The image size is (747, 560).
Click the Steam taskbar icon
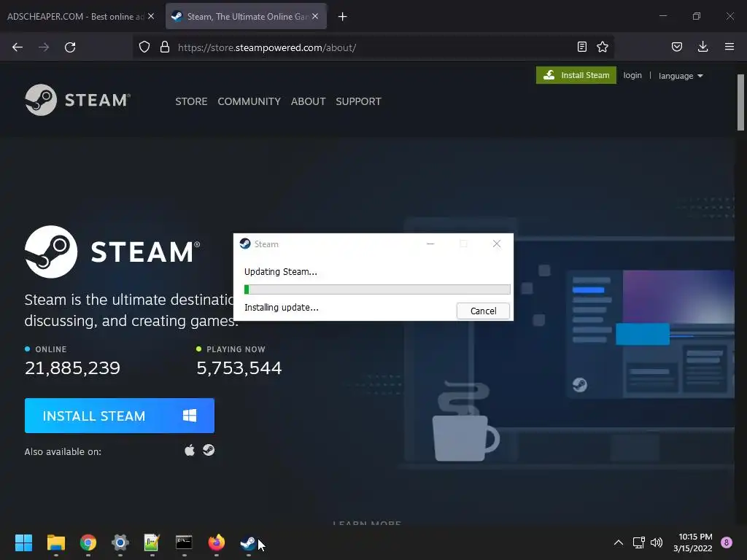tap(248, 542)
